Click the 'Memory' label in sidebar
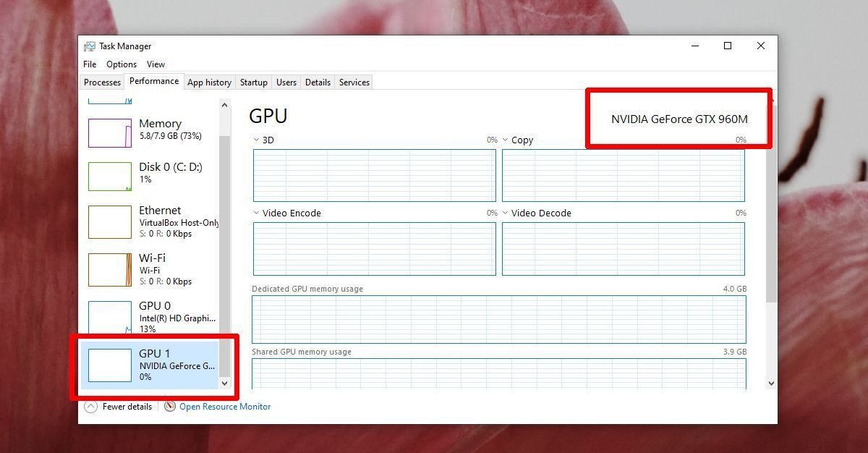 (160, 124)
